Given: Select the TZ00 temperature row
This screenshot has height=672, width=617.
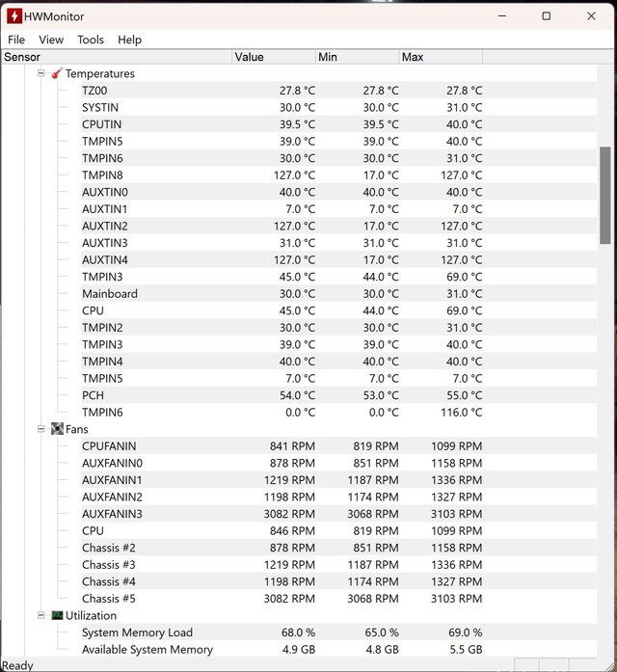Looking at the screenshot, I should pyautogui.click(x=338, y=91).
